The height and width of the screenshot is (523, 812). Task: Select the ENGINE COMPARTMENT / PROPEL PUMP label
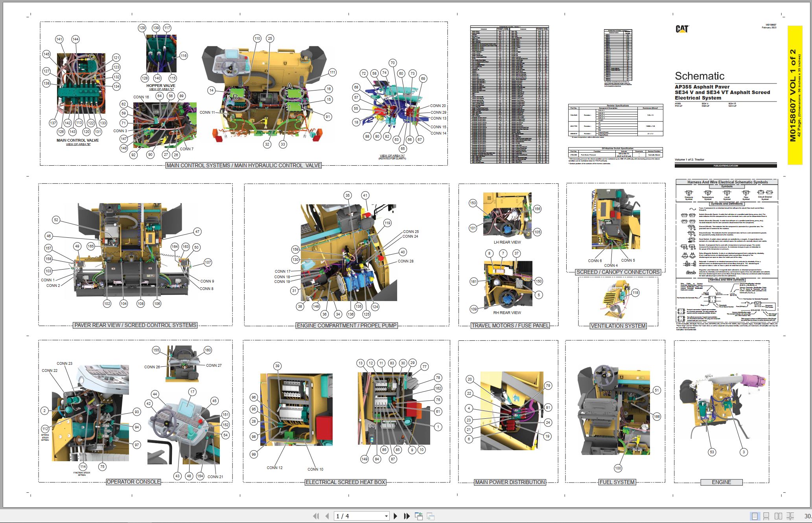point(346,325)
